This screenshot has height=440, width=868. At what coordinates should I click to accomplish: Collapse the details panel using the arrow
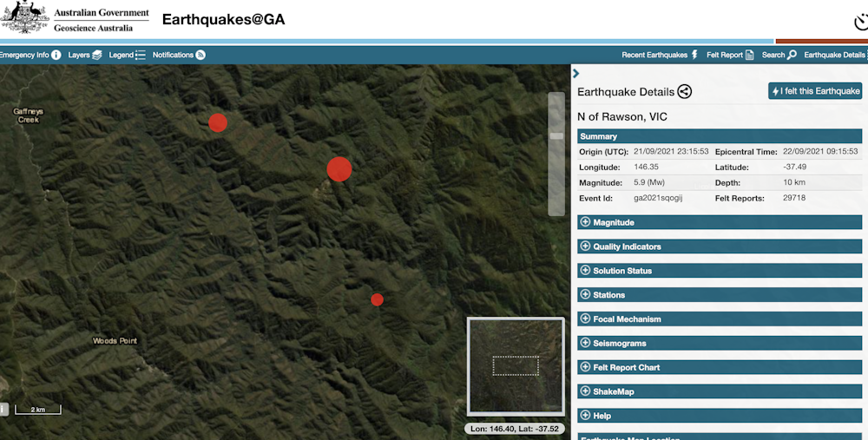tap(576, 74)
